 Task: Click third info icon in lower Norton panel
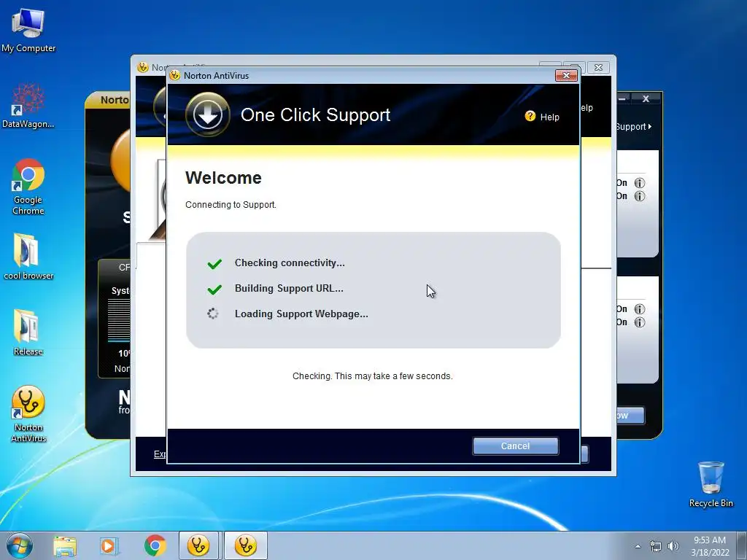pos(640,309)
